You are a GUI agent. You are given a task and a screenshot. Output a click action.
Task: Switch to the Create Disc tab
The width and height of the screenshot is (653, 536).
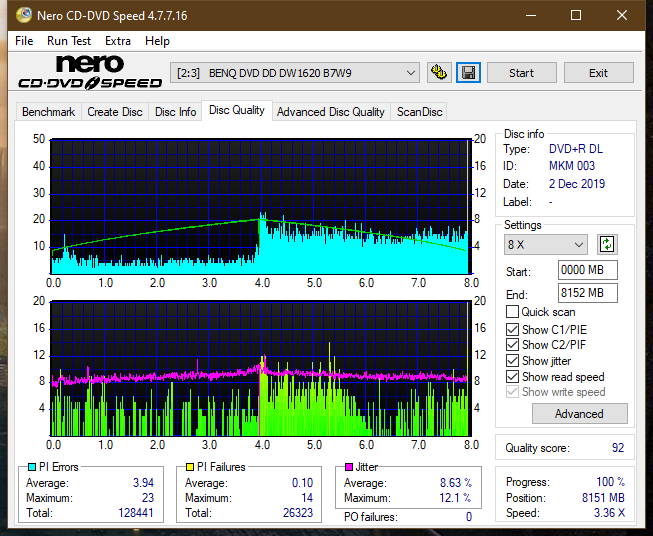click(x=115, y=112)
